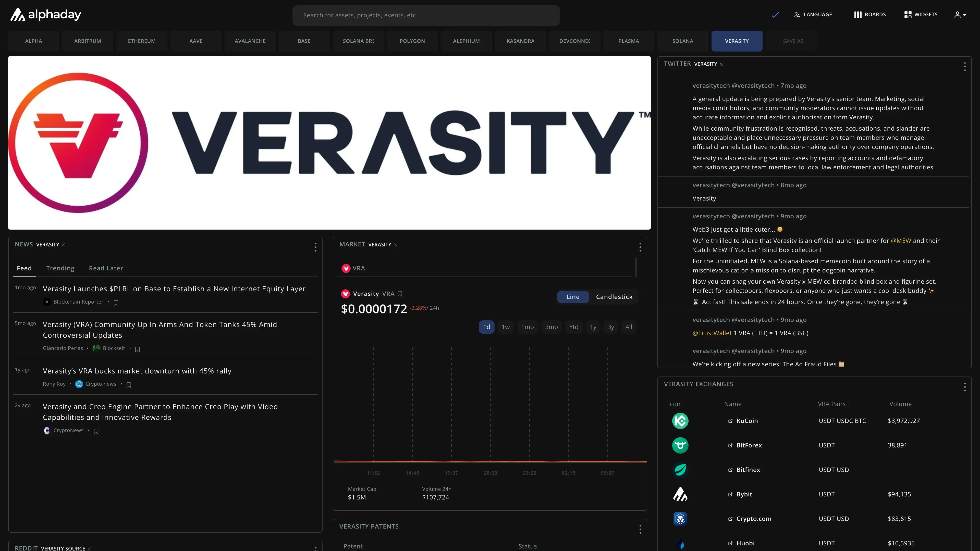Viewport: 980px width, 551px height.
Task: Click the search input field
Action: coord(426,15)
